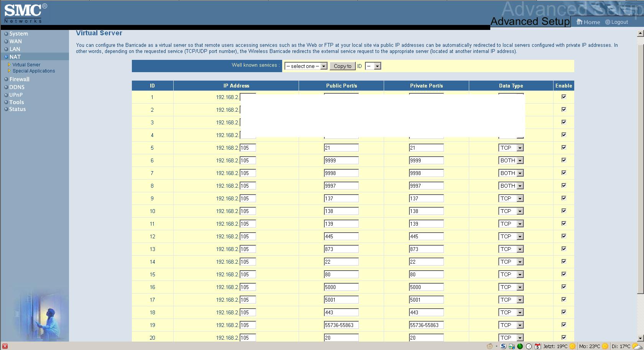Click the IP address field for ID 10
The width and height of the screenshot is (644, 350).
(x=248, y=211)
